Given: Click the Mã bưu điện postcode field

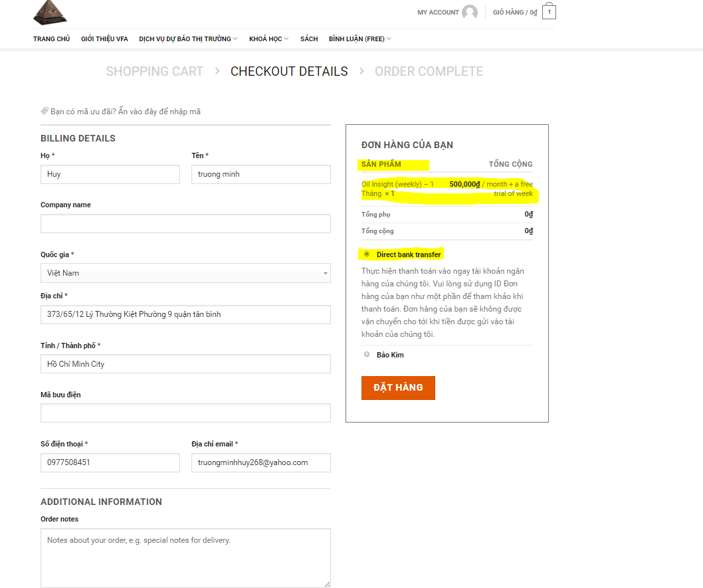Looking at the screenshot, I should click(x=185, y=413).
